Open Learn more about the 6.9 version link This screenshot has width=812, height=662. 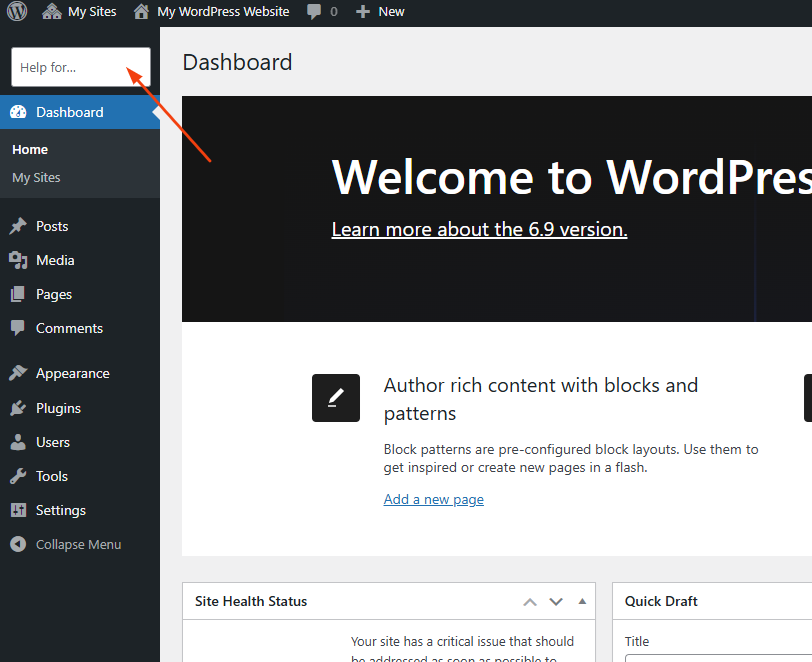pos(479,229)
